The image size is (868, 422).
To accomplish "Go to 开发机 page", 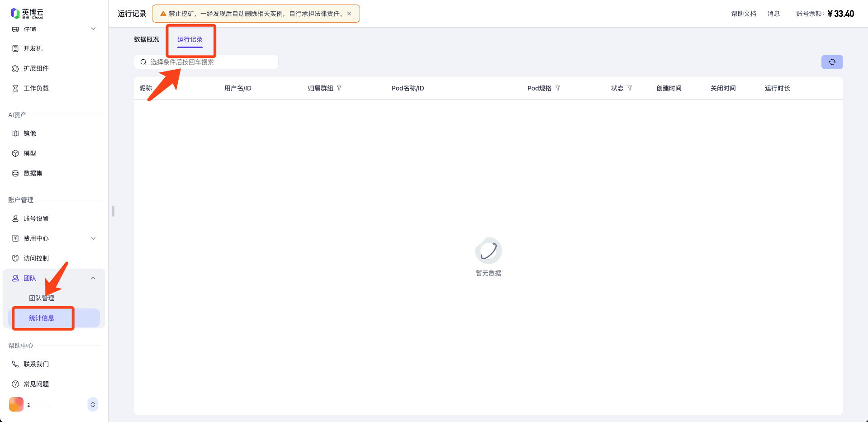I will (x=33, y=48).
